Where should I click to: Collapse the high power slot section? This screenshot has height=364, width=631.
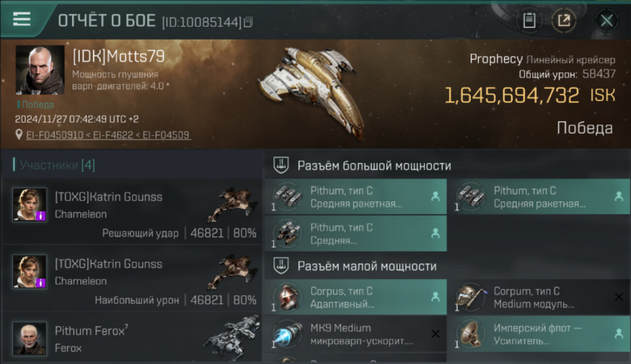point(281,165)
